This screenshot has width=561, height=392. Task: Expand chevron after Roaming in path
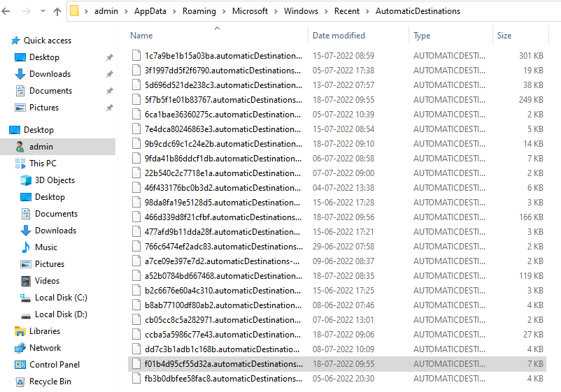coord(224,11)
